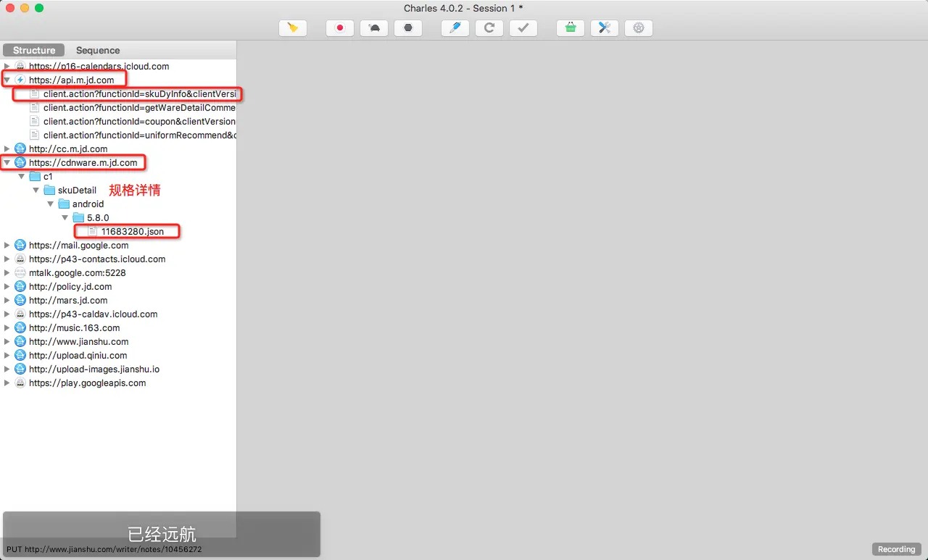Select the https://cdnware.m.jd.com host
Image resolution: width=928 pixels, height=560 pixels.
(x=83, y=162)
